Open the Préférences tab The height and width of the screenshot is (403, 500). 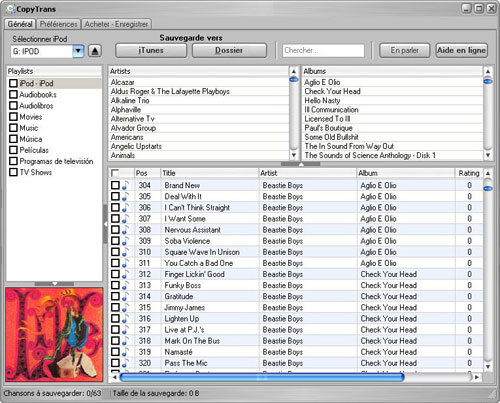pyautogui.click(x=58, y=24)
